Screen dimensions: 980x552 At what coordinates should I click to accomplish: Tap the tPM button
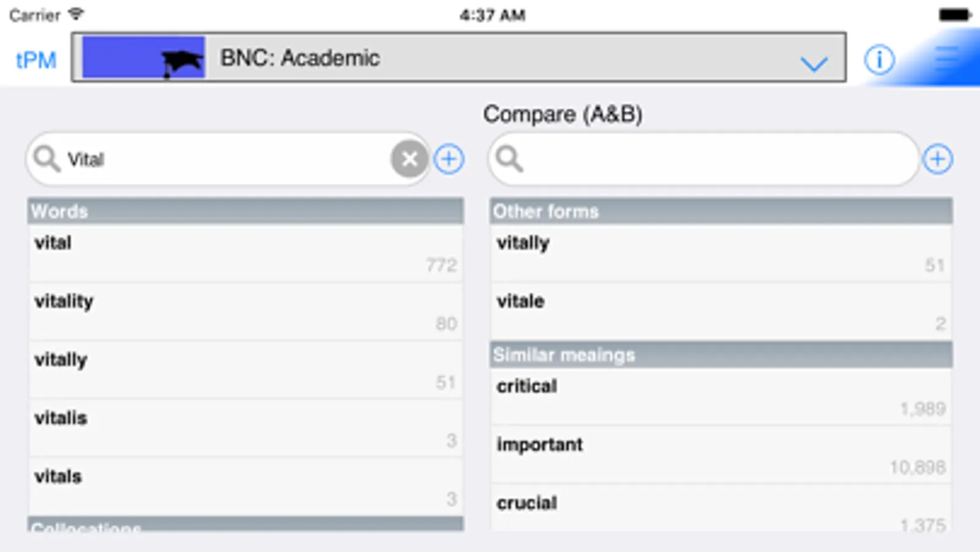36,60
